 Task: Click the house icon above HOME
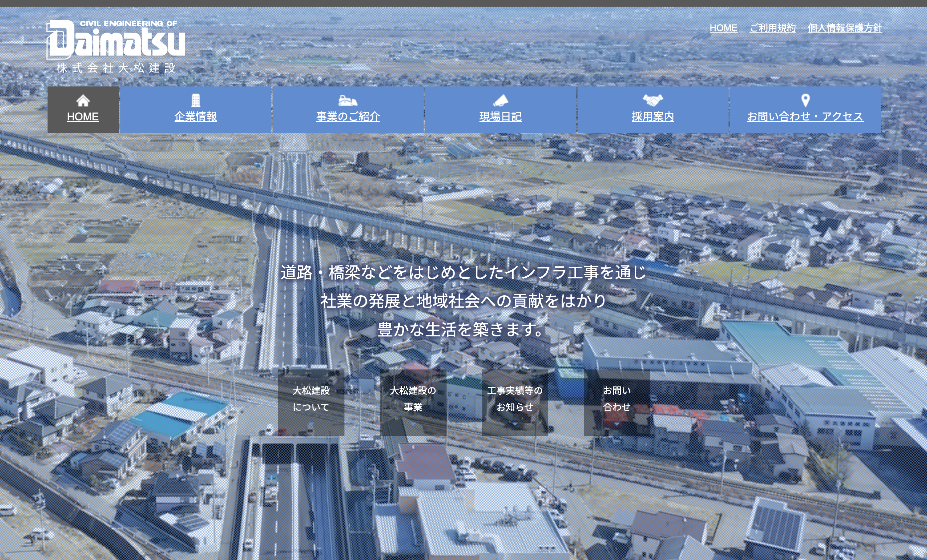(83, 100)
